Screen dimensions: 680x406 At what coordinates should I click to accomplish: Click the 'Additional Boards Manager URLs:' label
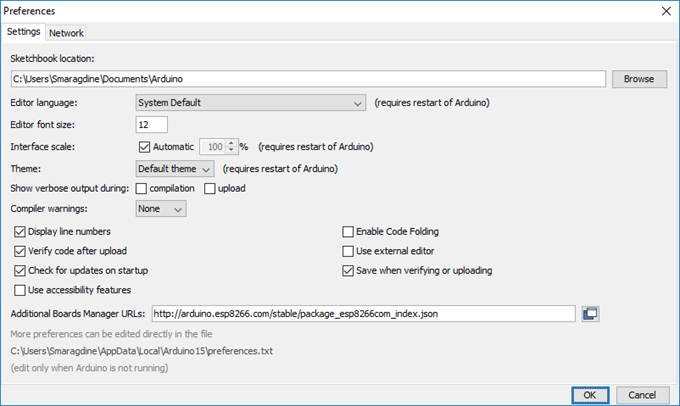pyautogui.click(x=78, y=314)
